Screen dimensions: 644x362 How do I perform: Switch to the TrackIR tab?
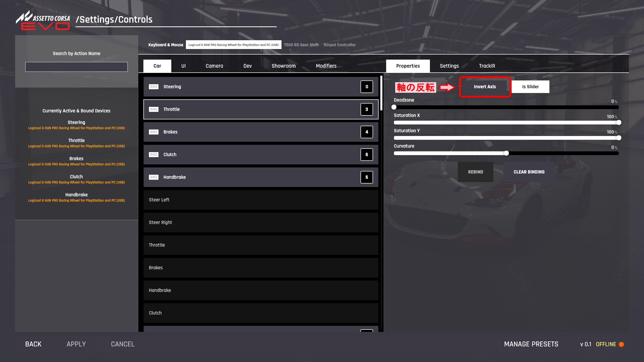487,66
